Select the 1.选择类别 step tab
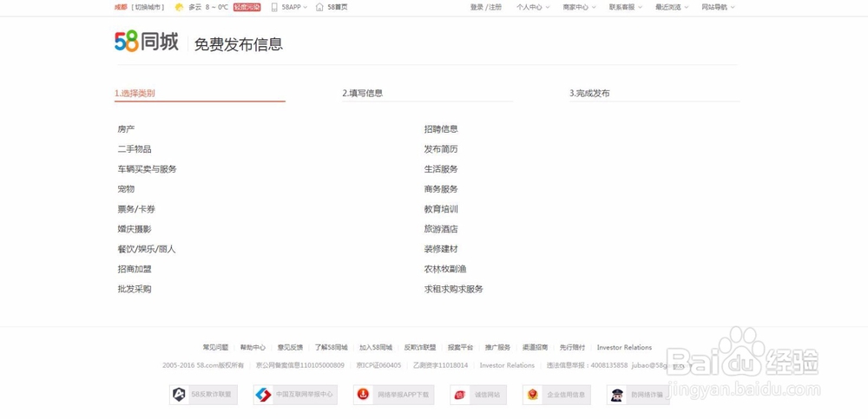This screenshot has height=419, width=868. (x=200, y=93)
